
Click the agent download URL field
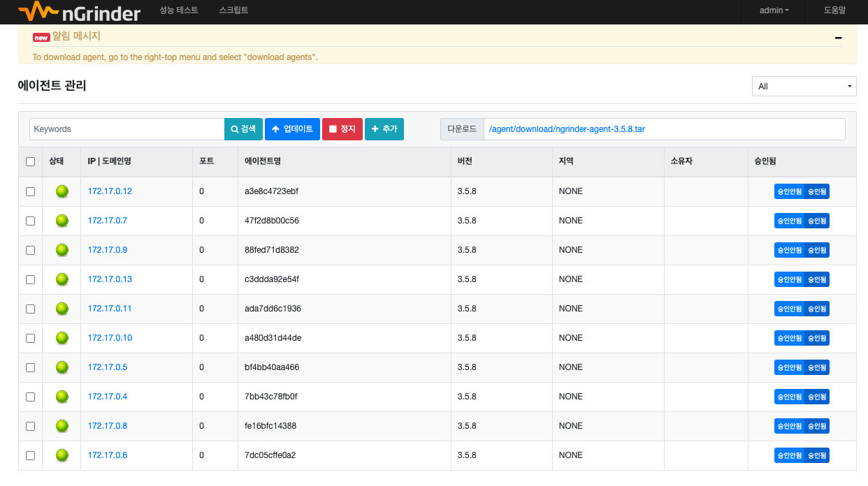tap(664, 129)
